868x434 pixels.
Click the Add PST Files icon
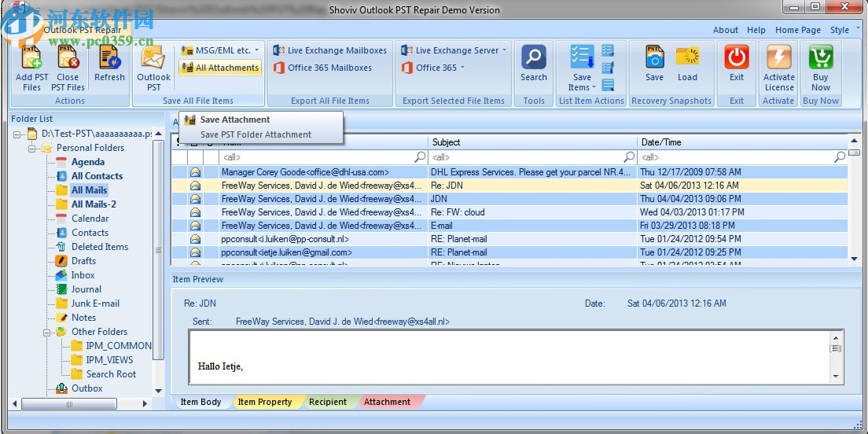click(31, 60)
